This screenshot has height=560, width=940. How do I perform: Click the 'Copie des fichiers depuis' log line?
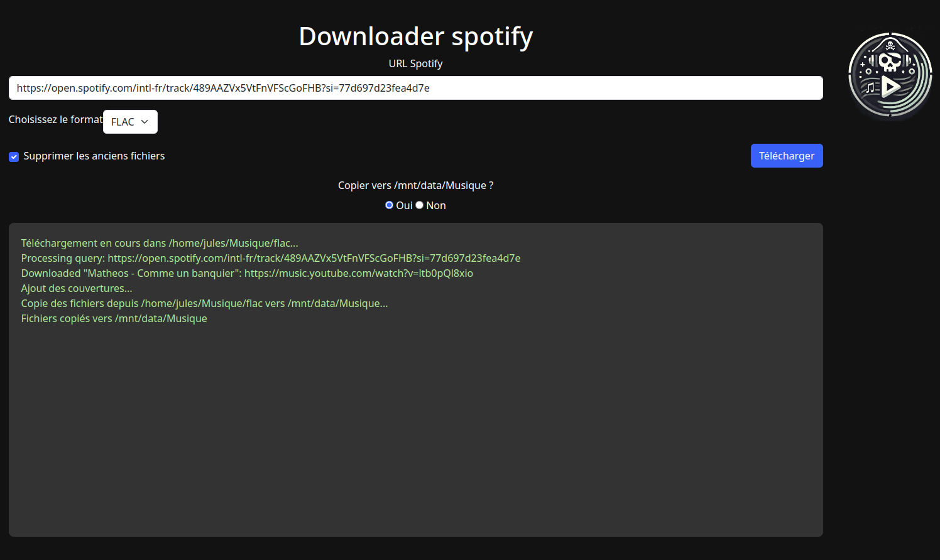204,303
